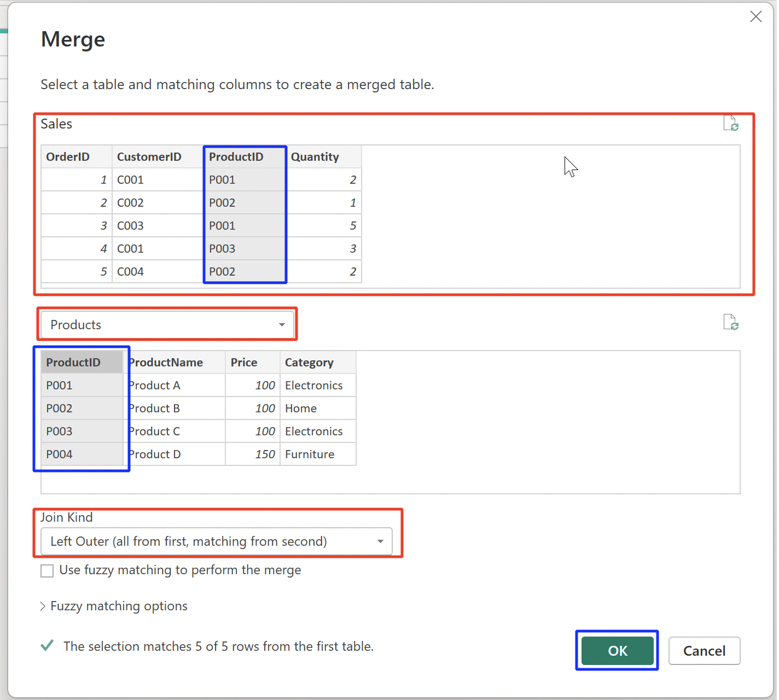Click the Product B cell
The image size is (779, 700).
click(x=175, y=409)
